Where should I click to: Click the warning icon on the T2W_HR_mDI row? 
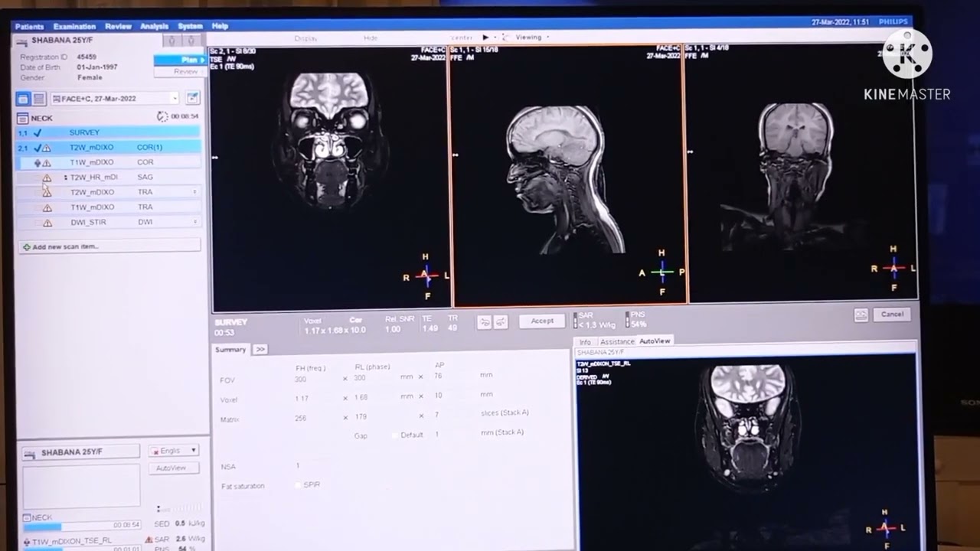[47, 178]
